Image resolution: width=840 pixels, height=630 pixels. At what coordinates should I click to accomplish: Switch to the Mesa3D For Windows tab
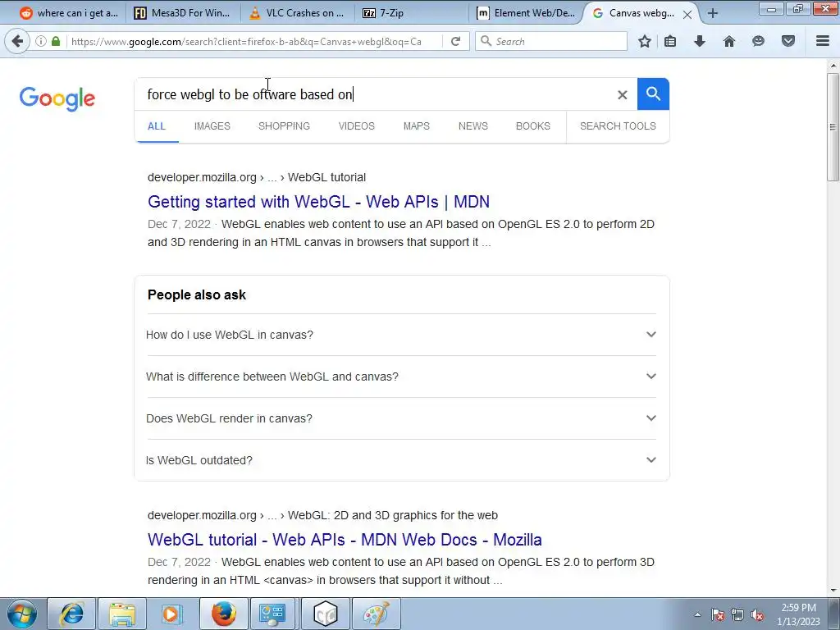[x=182, y=13]
